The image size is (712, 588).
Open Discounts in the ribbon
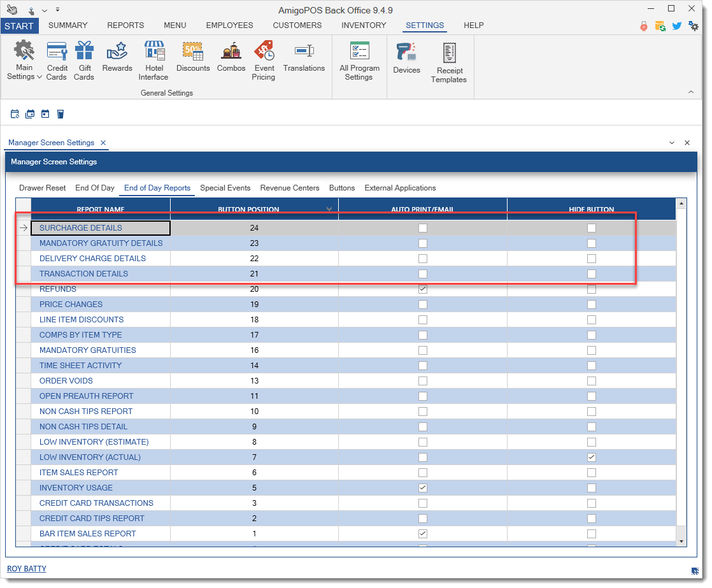point(193,57)
